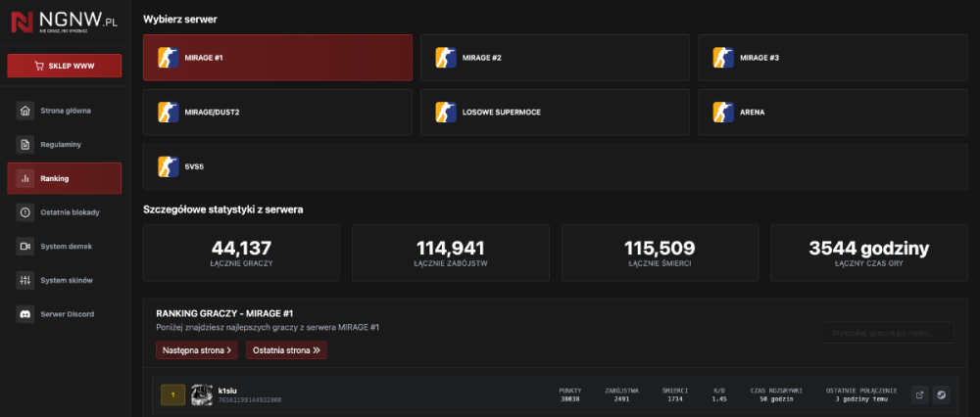Select the MIRAGE/DUST2 server card
The width and height of the screenshot is (980, 417).
277,113
